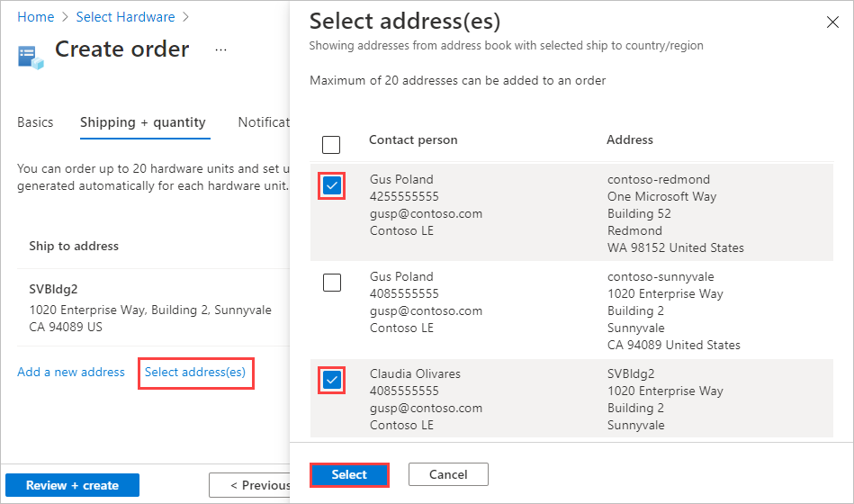Select phone number 4255555555

pos(404,197)
